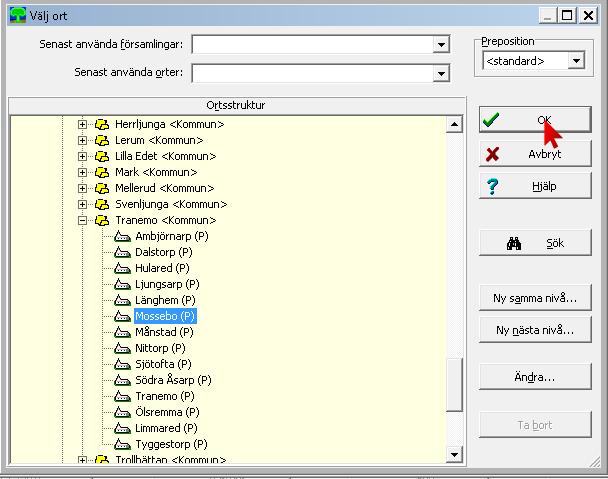
Task: Click the tree scrollbar down arrow
Action: tap(454, 455)
